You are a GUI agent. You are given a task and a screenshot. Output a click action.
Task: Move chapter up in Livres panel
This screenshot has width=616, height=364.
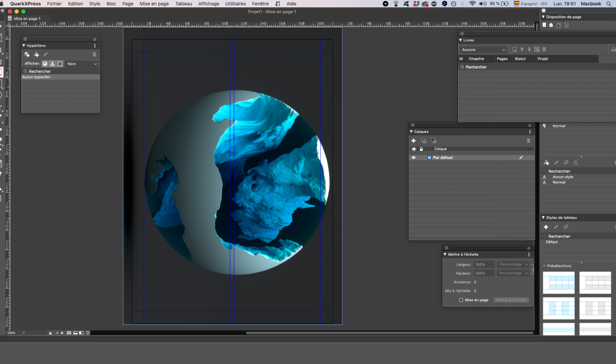tap(522, 50)
